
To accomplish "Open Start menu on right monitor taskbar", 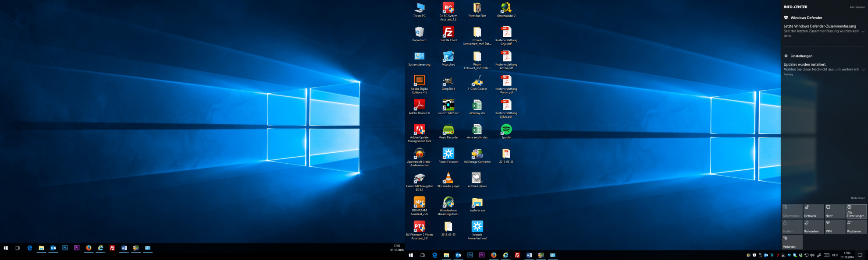I will tap(411, 255).
